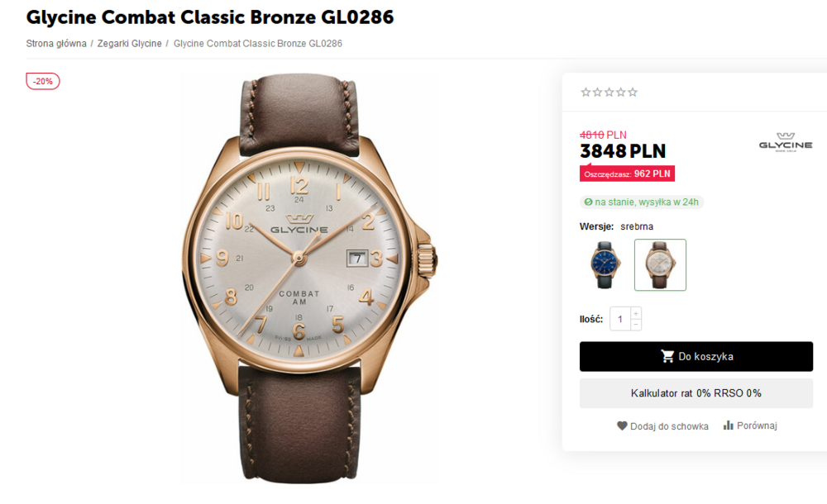Click the fifth rating star

pos(633,93)
